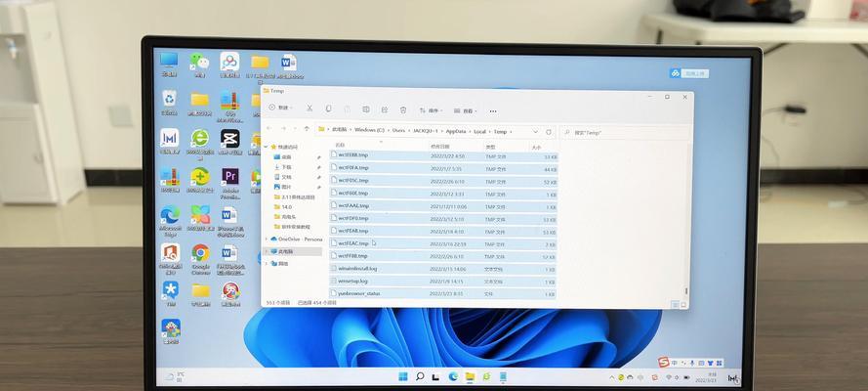Open the Sort dropdown in toolbar
The image size is (868, 391).
click(431, 110)
